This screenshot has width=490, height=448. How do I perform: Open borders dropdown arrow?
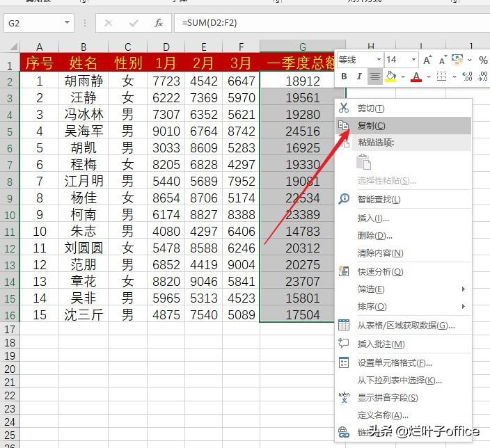point(454,77)
